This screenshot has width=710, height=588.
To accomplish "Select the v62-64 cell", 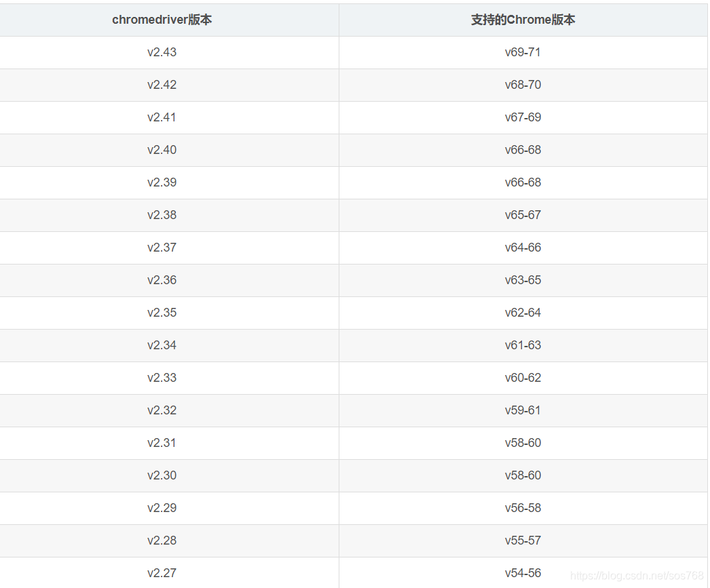I will coord(523,313).
